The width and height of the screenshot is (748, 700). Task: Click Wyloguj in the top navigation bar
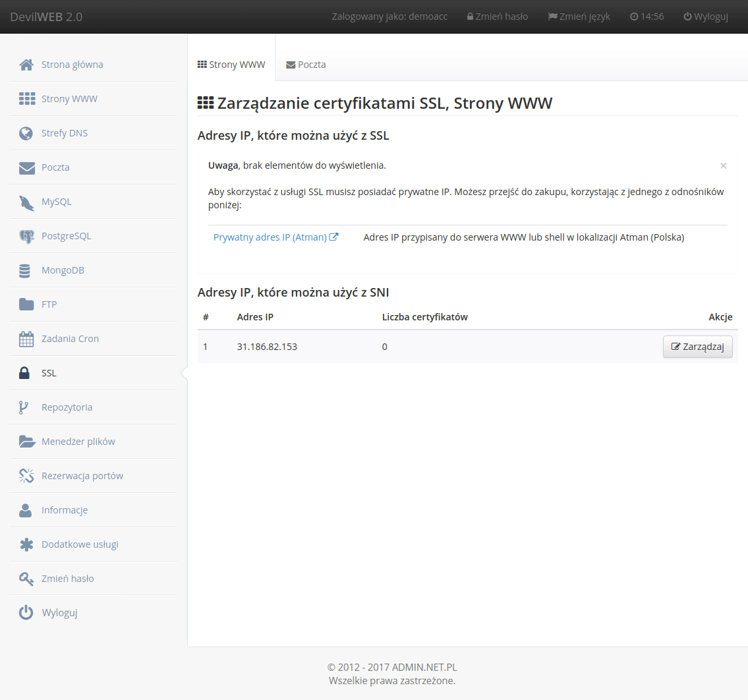705,16
